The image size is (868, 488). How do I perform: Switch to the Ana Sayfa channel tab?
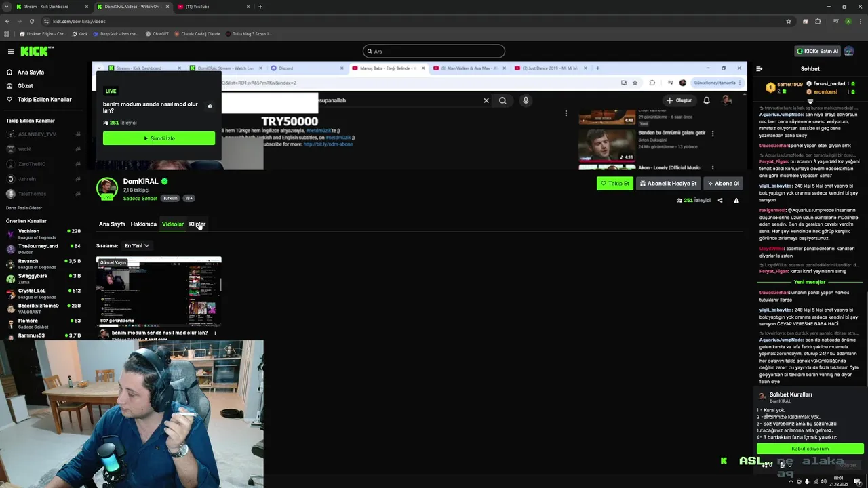pos(112,224)
